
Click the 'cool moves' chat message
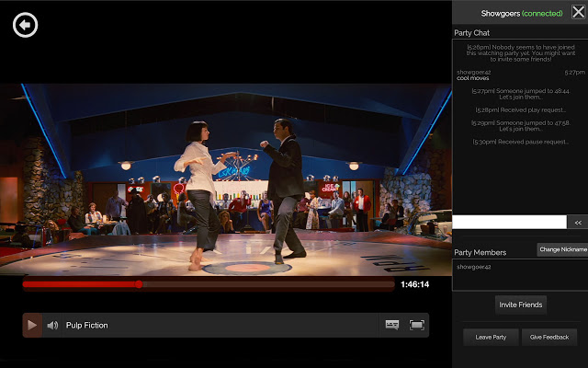pyautogui.click(x=473, y=78)
